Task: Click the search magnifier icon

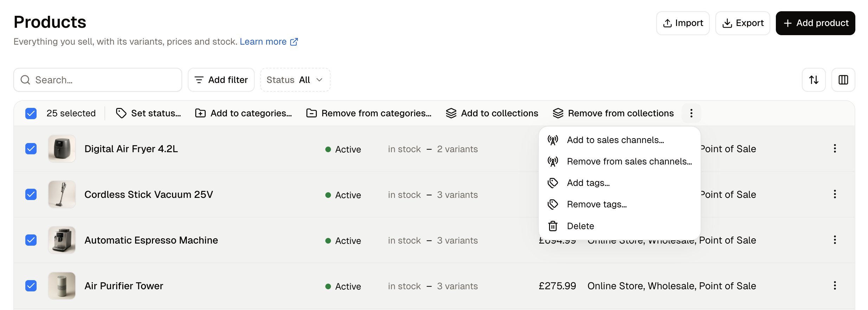Action: (x=25, y=80)
